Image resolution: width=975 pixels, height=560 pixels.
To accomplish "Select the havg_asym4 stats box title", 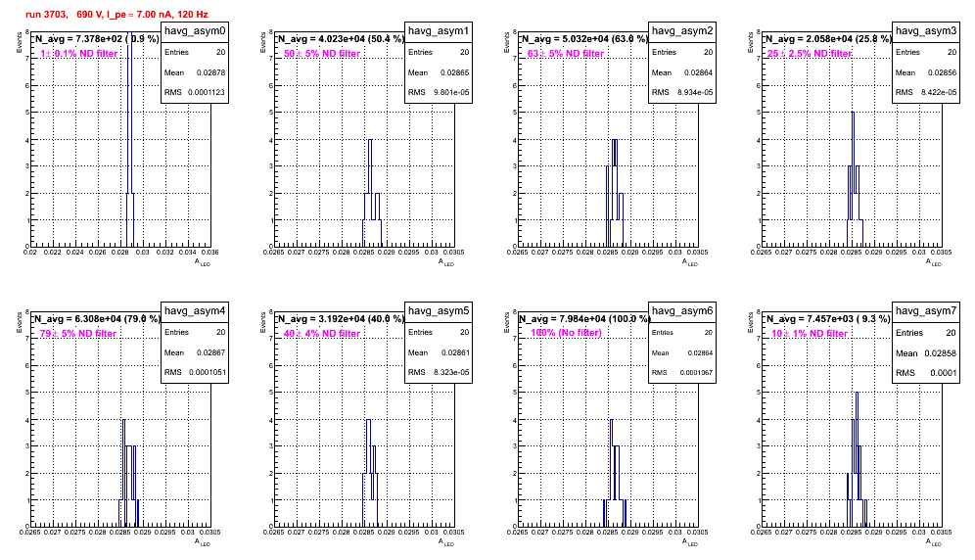I will point(195,311).
